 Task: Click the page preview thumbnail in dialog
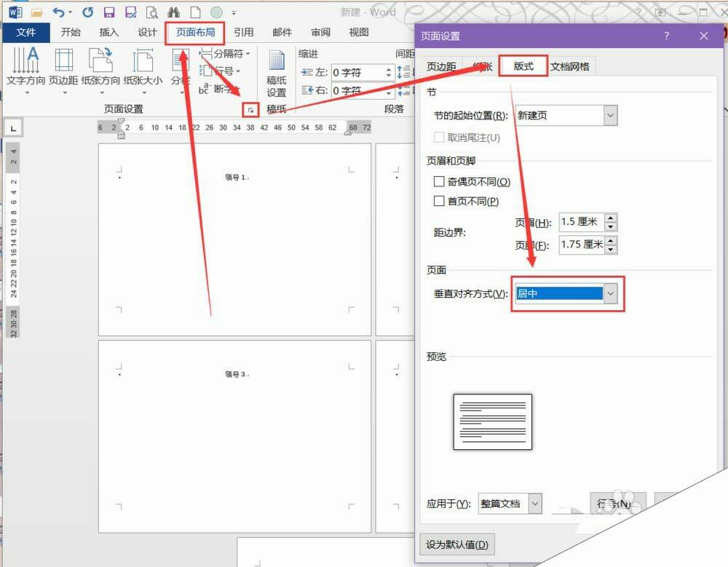[x=493, y=421]
